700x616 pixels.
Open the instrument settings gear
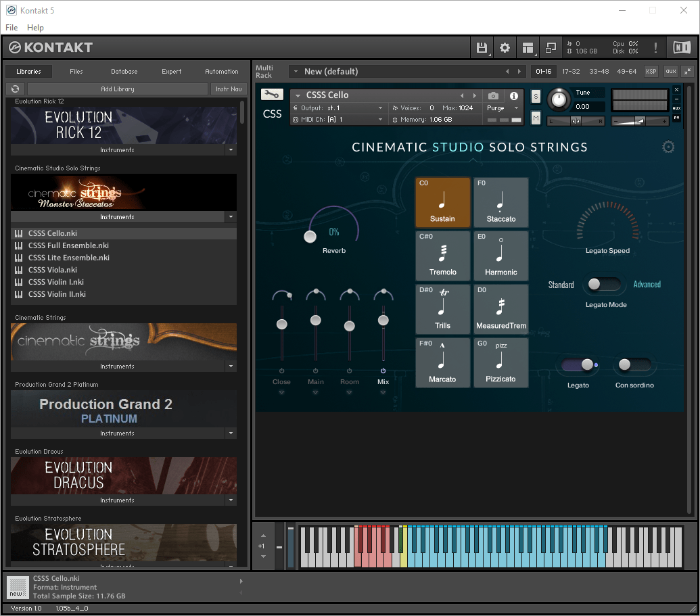pyautogui.click(x=668, y=147)
